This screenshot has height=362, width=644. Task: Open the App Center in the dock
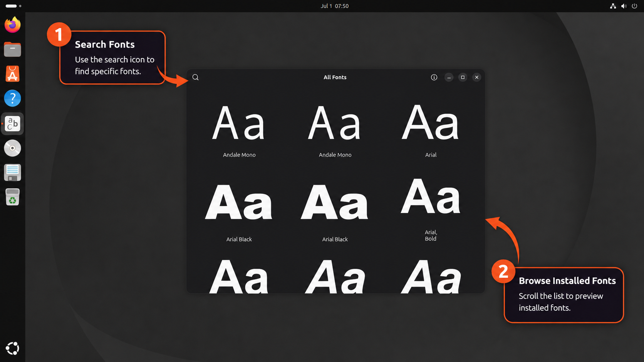pyautogui.click(x=13, y=74)
